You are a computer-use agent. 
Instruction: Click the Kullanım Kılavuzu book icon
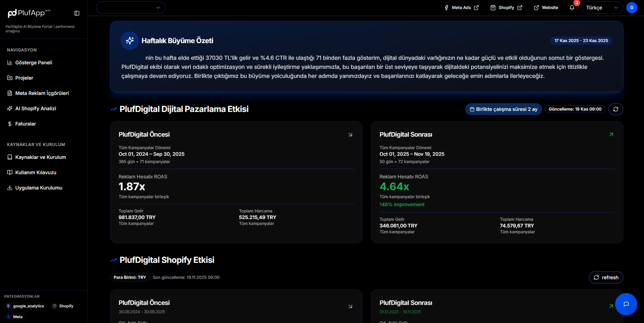[x=10, y=172]
